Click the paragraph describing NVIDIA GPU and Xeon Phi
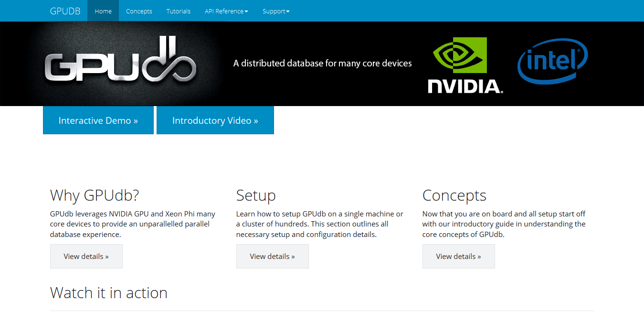Viewport: 644px width, 312px height. pos(133,224)
